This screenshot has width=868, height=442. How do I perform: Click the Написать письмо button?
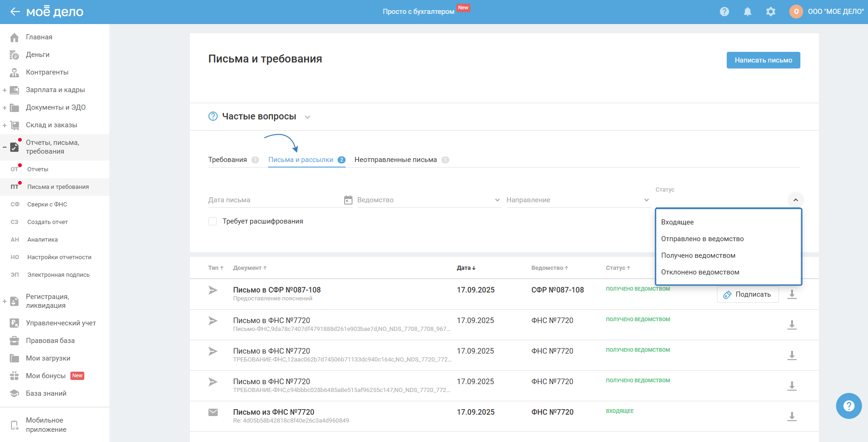point(763,60)
